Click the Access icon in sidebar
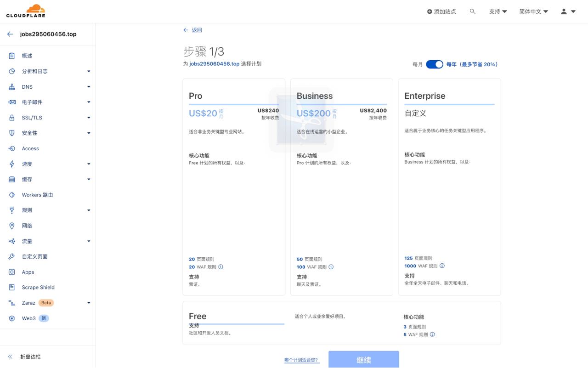This screenshot has width=588, height=368. [12, 148]
